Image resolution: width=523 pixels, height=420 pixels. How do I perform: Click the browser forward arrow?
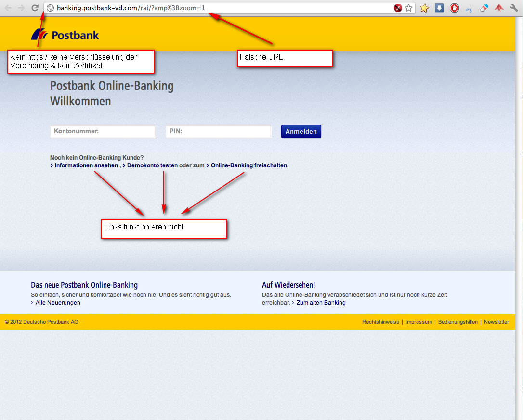pyautogui.click(x=21, y=8)
